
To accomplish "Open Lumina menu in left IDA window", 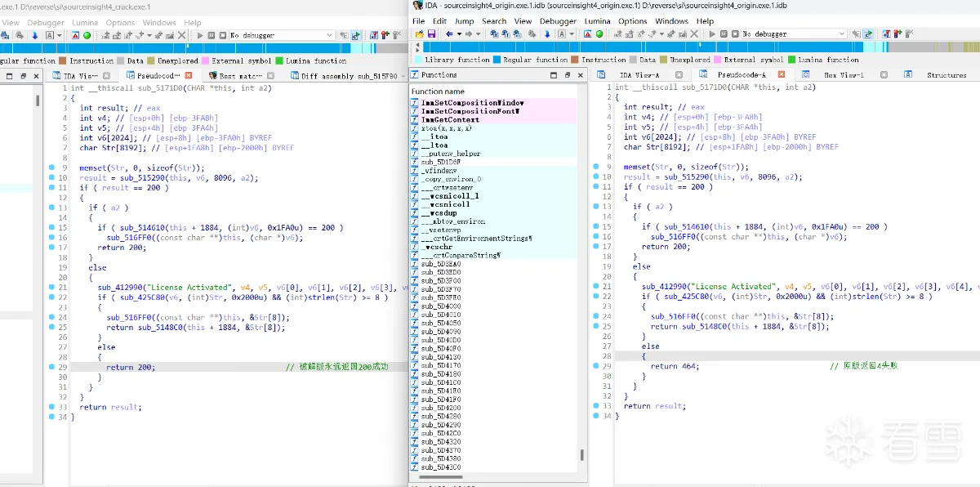I will pos(86,23).
